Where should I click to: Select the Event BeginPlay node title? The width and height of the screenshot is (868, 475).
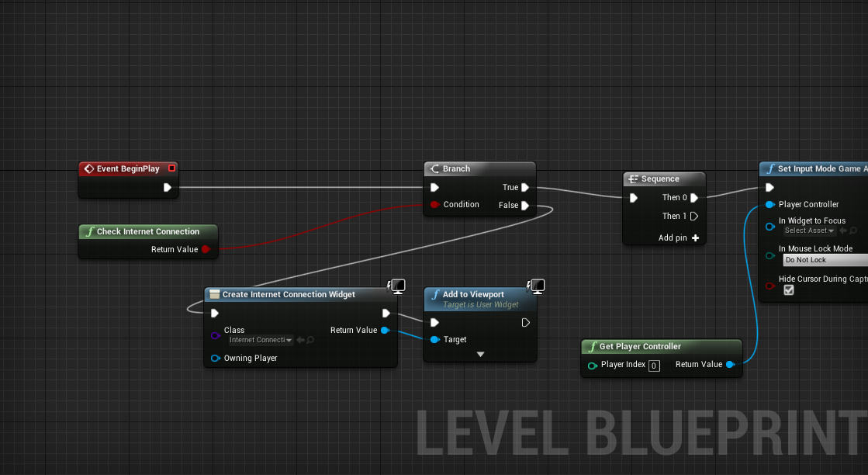point(128,169)
